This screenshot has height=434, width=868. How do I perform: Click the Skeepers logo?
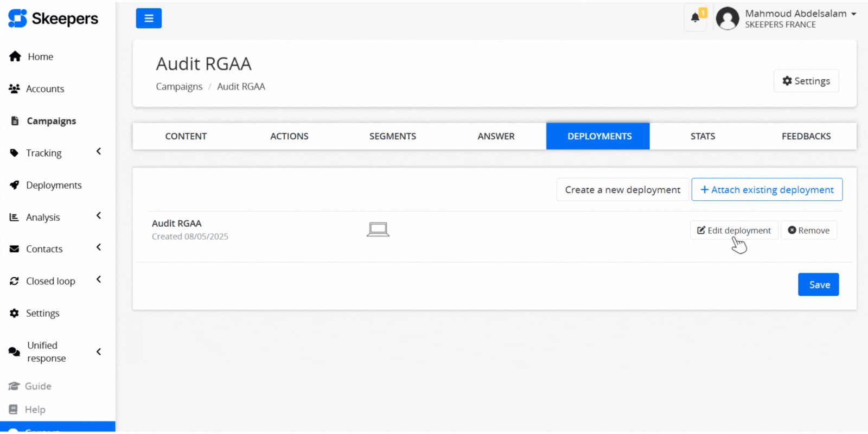pyautogui.click(x=53, y=18)
